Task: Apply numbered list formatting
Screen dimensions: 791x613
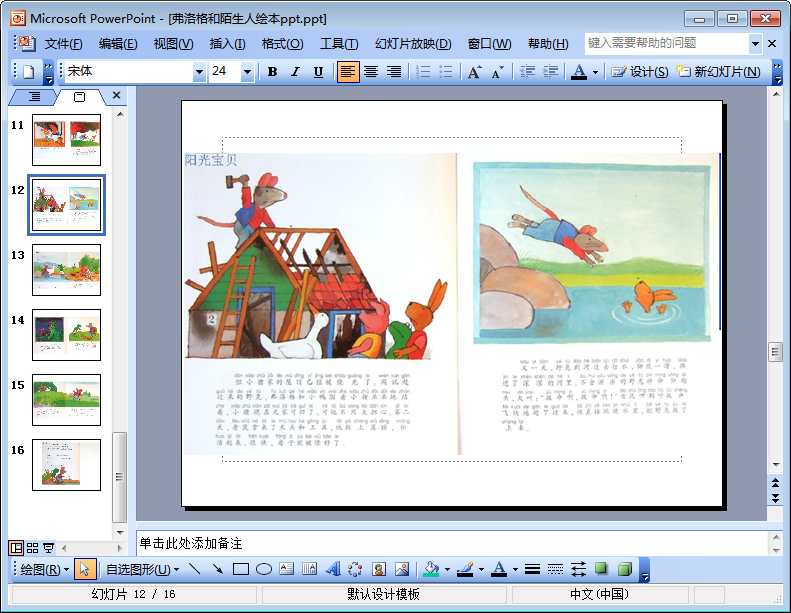Action: click(423, 72)
